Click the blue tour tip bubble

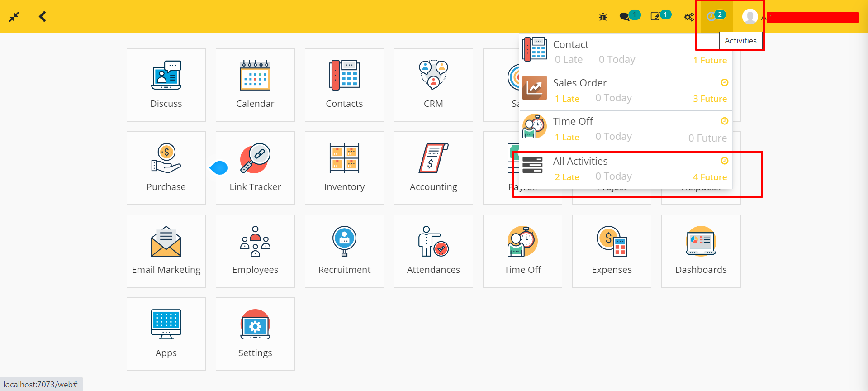pos(219,168)
